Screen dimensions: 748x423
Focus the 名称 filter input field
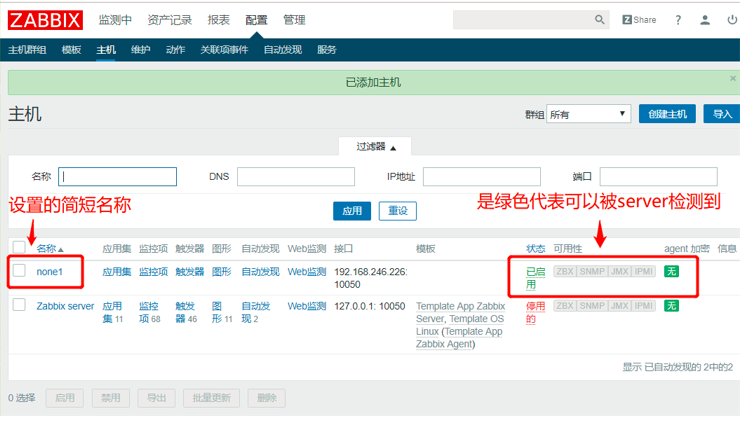117,176
